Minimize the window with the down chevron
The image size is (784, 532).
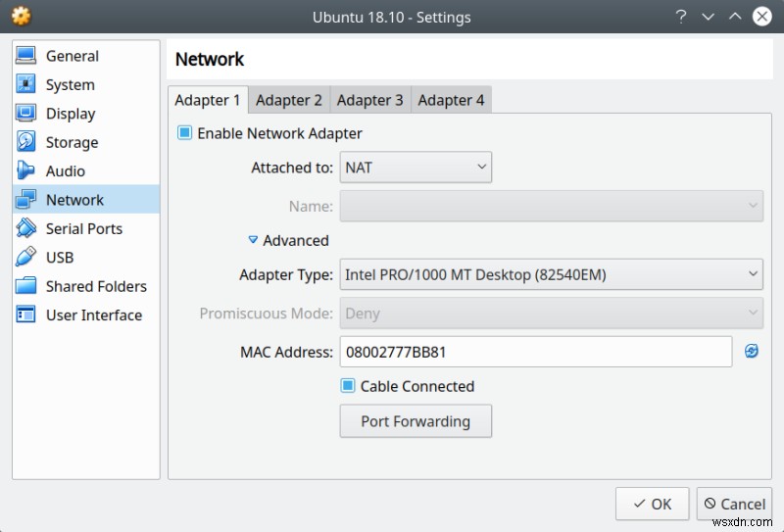pos(708,17)
